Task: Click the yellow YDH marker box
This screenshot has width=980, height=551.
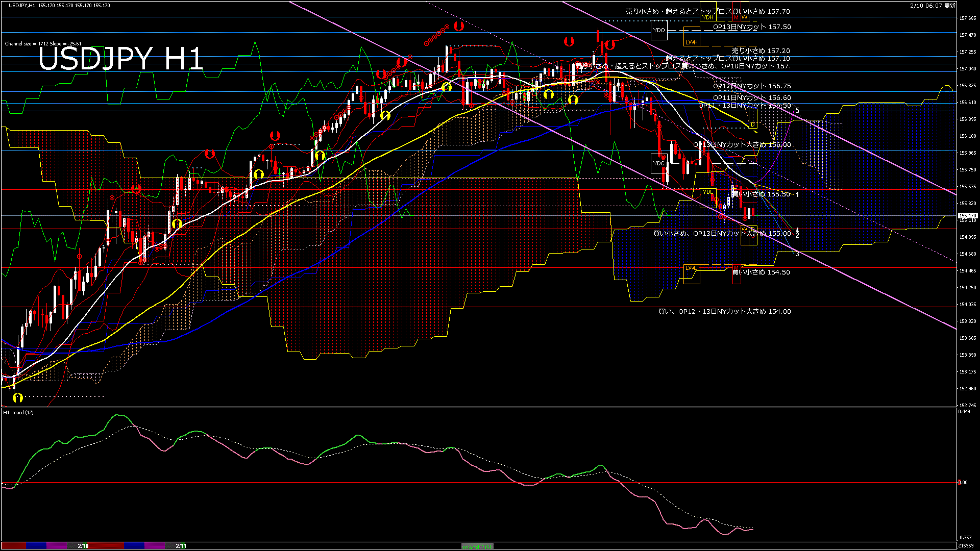Action: point(708,17)
